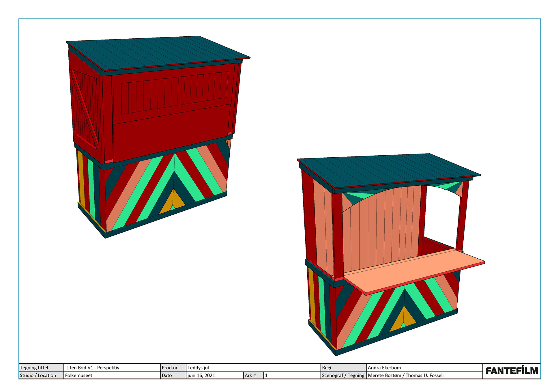The image size is (554, 392).
Task: Click the 'Tegning tittel' label cell
Action: point(34,367)
